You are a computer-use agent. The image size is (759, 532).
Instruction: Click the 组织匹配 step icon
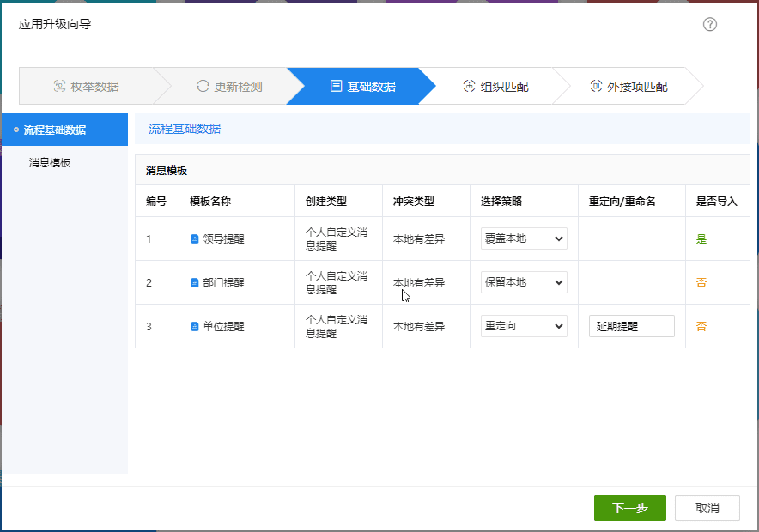(x=469, y=86)
